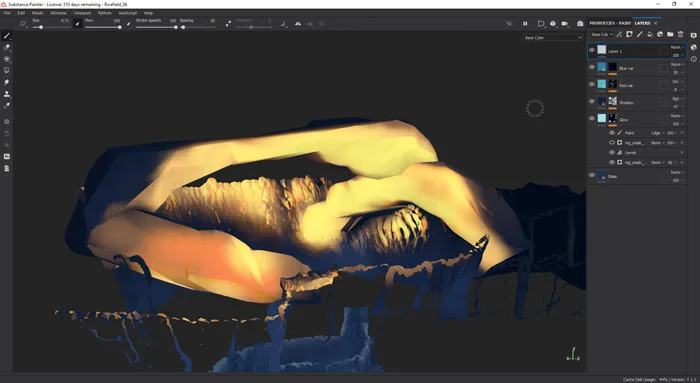The height and width of the screenshot is (383, 700).
Task: Open the JavaScript menu
Action: click(128, 13)
